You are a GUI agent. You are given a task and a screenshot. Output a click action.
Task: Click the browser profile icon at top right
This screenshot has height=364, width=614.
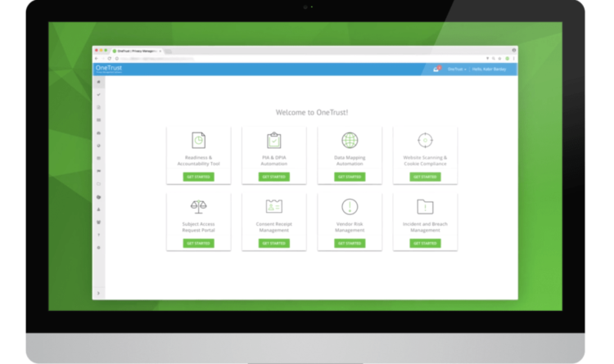(x=514, y=50)
